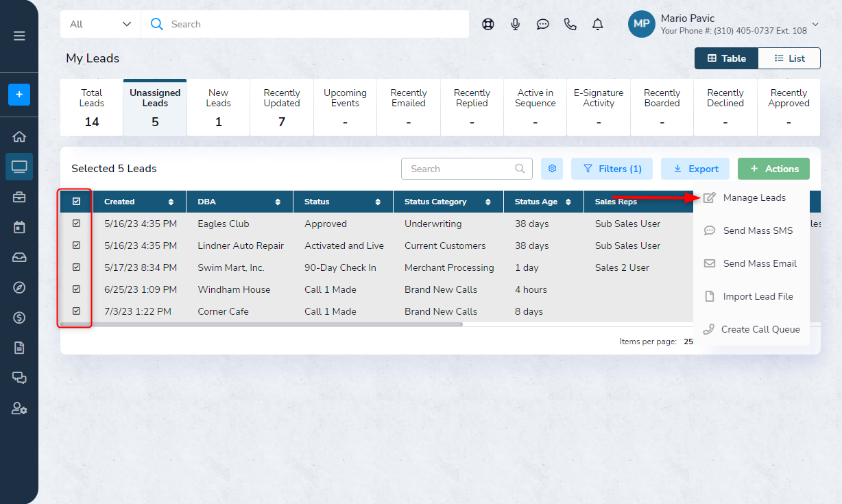Sort by DBA column arrows
The image size is (842, 504).
click(278, 202)
